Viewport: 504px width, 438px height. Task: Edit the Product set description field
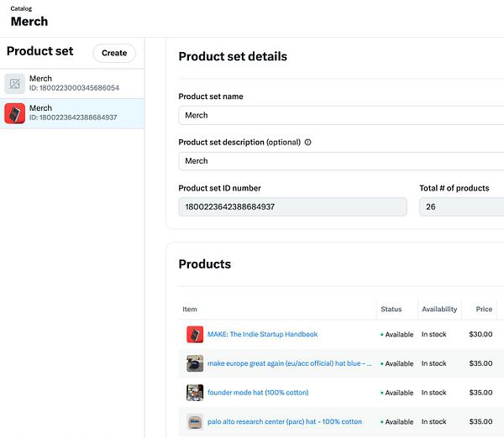(x=340, y=161)
